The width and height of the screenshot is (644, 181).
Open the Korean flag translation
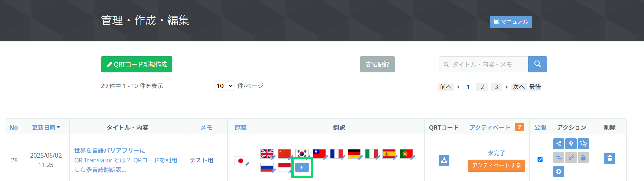tap(302, 154)
